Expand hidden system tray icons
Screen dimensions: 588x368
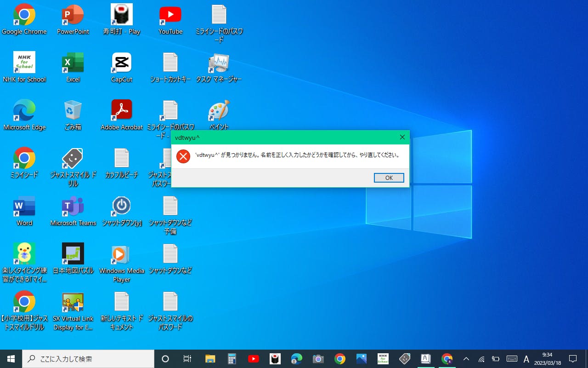pyautogui.click(x=466, y=359)
